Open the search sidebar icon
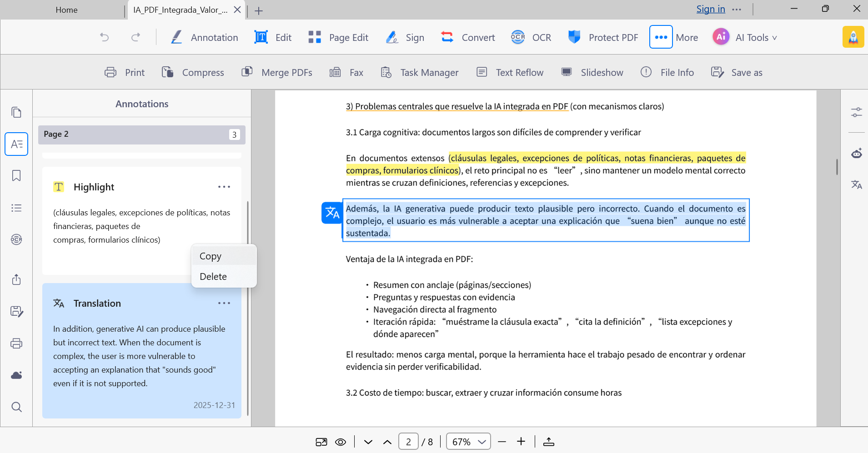 [16, 407]
